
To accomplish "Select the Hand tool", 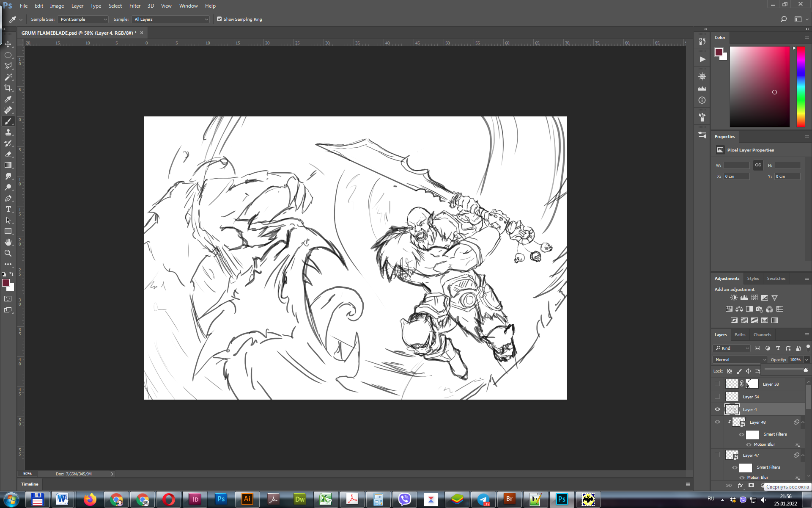I will pos(8,242).
